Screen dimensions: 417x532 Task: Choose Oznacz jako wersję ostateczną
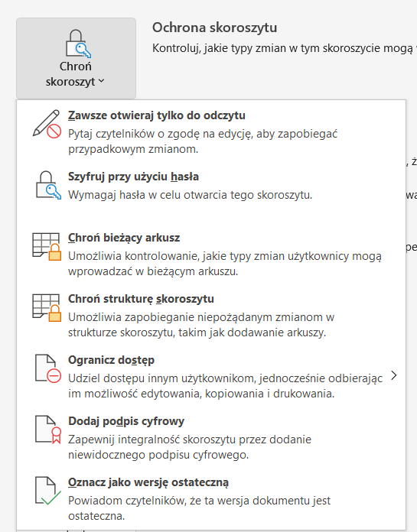point(211,498)
